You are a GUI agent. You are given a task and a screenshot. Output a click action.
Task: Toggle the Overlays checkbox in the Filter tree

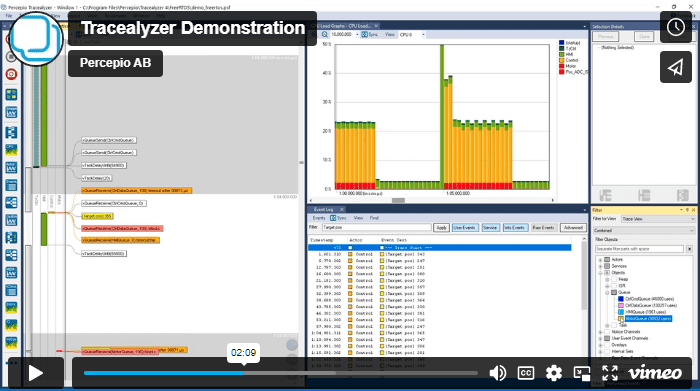(x=607, y=345)
